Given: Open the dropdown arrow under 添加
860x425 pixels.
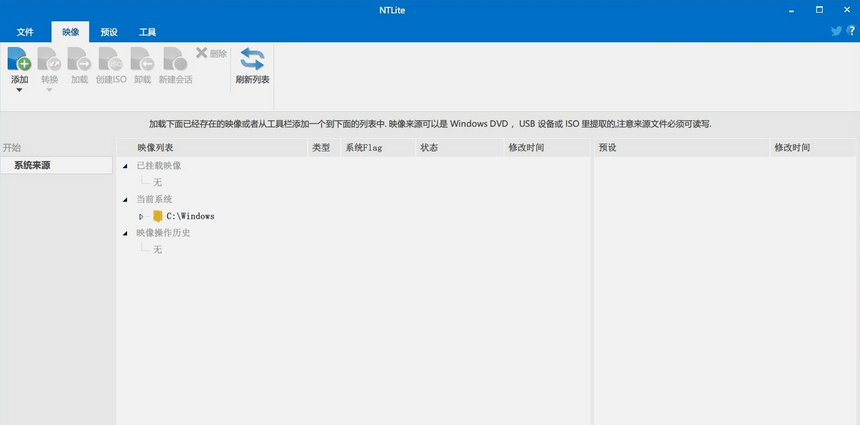Looking at the screenshot, I should [19, 91].
